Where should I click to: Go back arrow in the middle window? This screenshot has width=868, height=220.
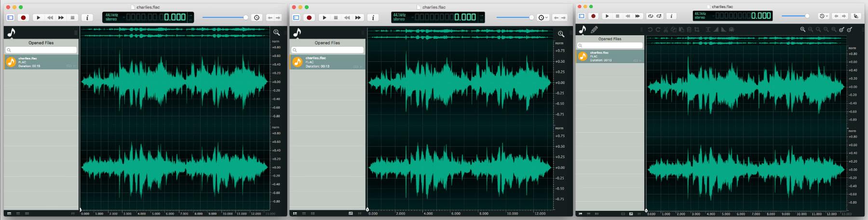(x=556, y=17)
